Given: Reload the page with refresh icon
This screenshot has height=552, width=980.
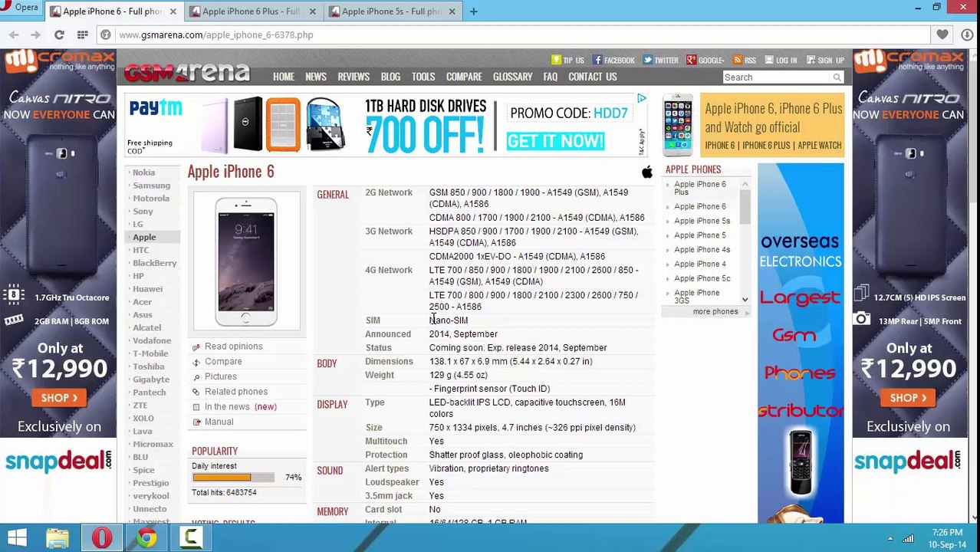Looking at the screenshot, I should (59, 34).
